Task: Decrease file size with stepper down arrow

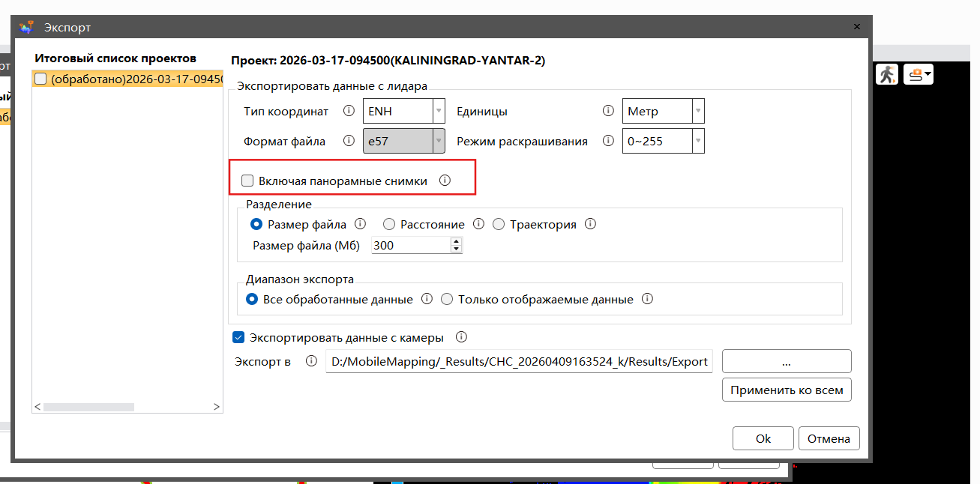Action: click(456, 249)
